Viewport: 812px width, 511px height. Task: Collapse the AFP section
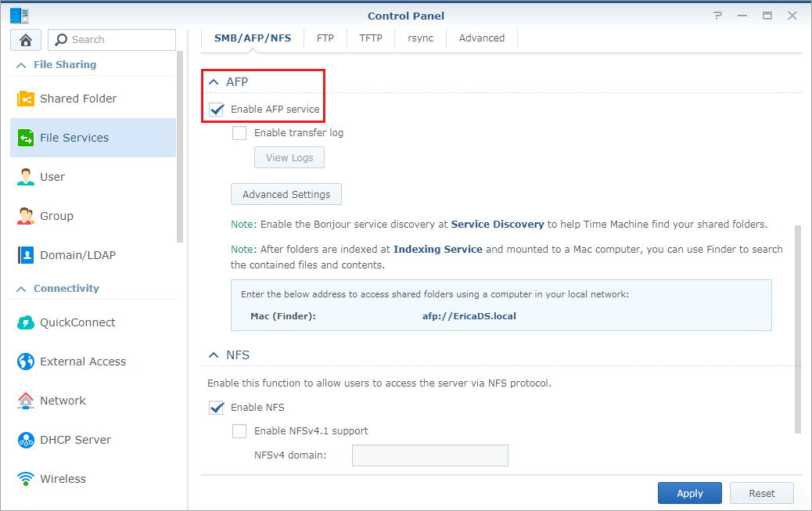pos(214,82)
